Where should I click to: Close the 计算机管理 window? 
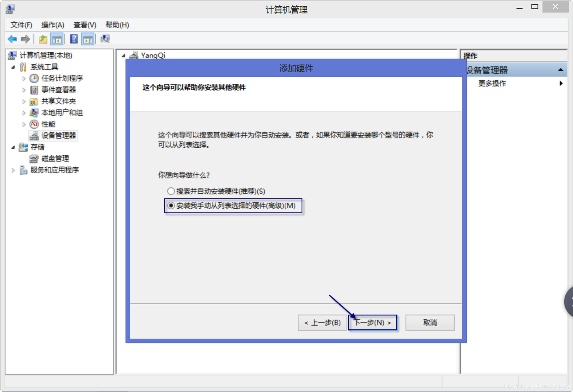(x=555, y=6)
